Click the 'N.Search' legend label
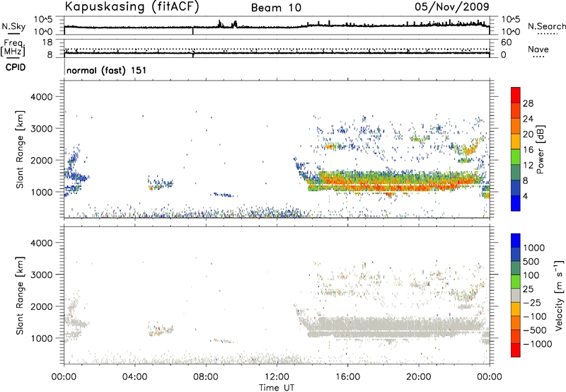Viewport: 566px width, 392px height. pos(546,26)
